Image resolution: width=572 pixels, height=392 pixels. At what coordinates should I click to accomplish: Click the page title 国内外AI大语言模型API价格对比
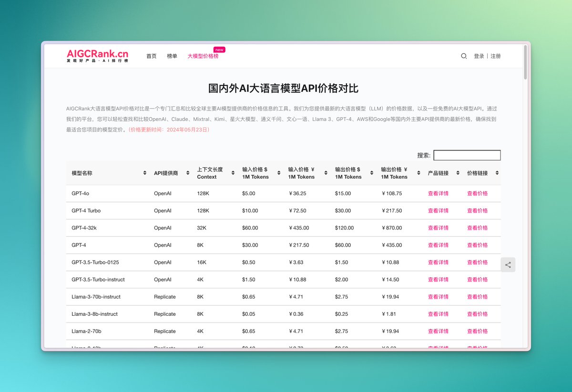tap(284, 88)
